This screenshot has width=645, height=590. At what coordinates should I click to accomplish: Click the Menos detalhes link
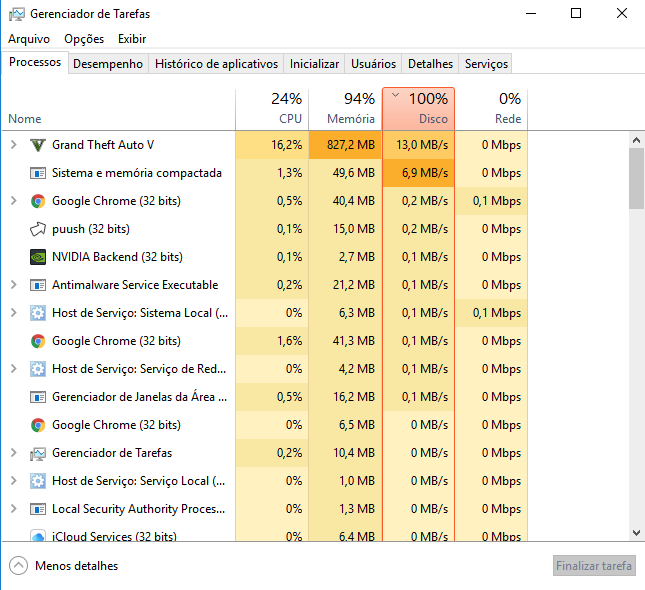pos(77,566)
